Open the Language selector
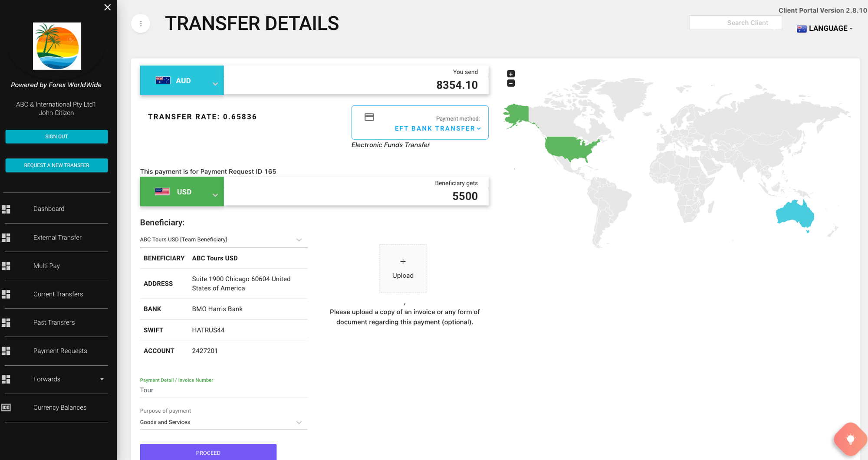This screenshot has width=868, height=460. click(825, 29)
